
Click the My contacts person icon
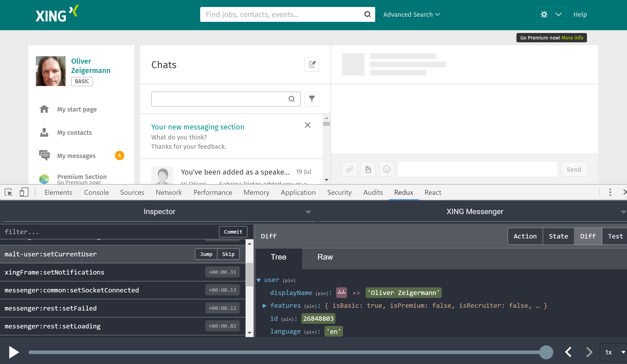44,132
